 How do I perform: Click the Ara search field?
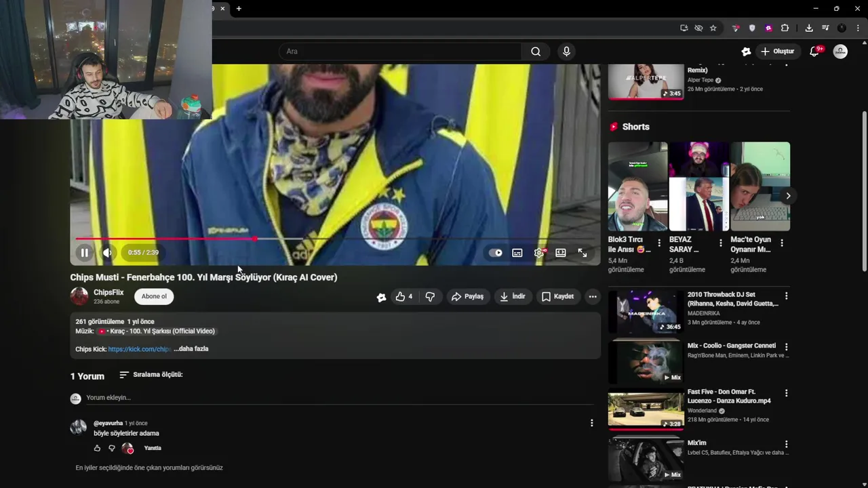coord(400,52)
